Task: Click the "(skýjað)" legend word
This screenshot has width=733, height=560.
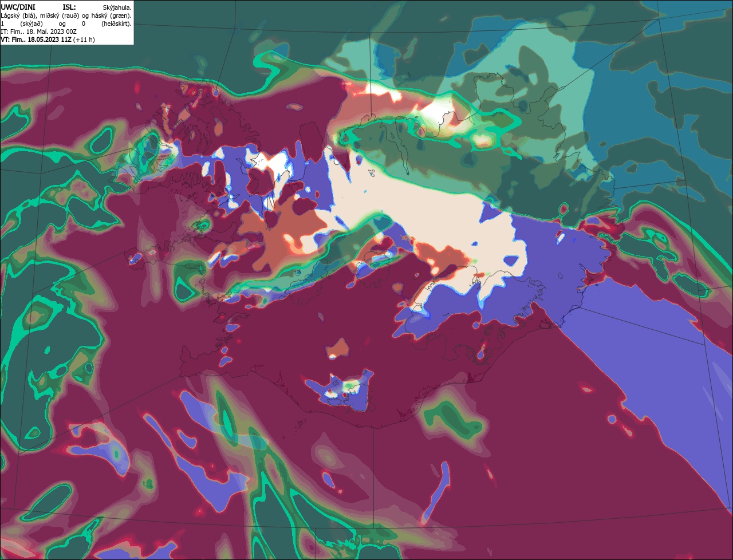Action: [31, 24]
